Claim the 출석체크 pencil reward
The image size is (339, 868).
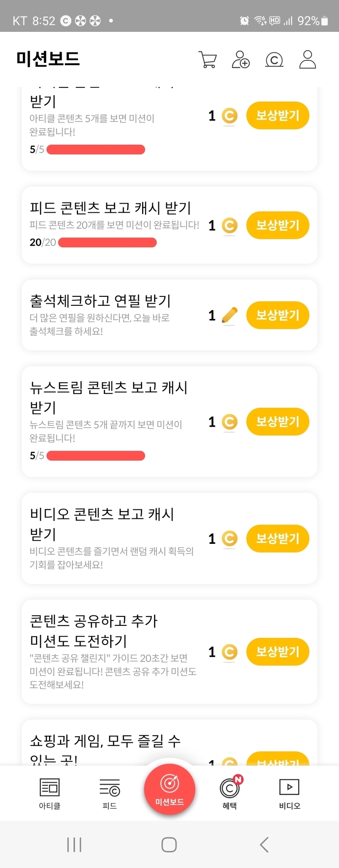point(277,315)
